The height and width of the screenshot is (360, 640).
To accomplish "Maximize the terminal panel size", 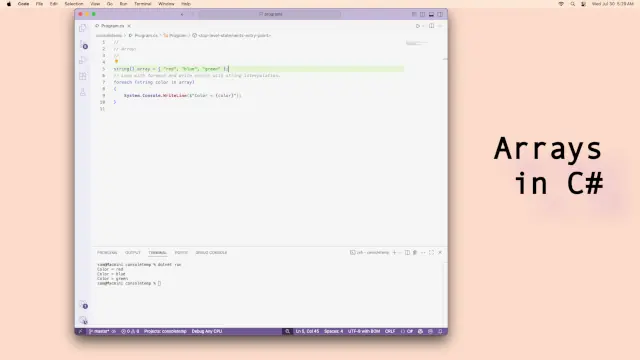I will coord(431,253).
